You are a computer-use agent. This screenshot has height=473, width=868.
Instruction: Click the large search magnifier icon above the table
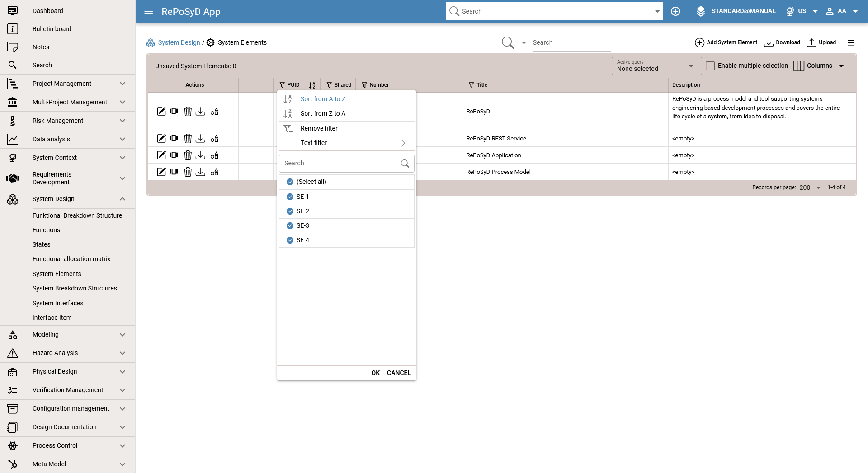point(508,42)
